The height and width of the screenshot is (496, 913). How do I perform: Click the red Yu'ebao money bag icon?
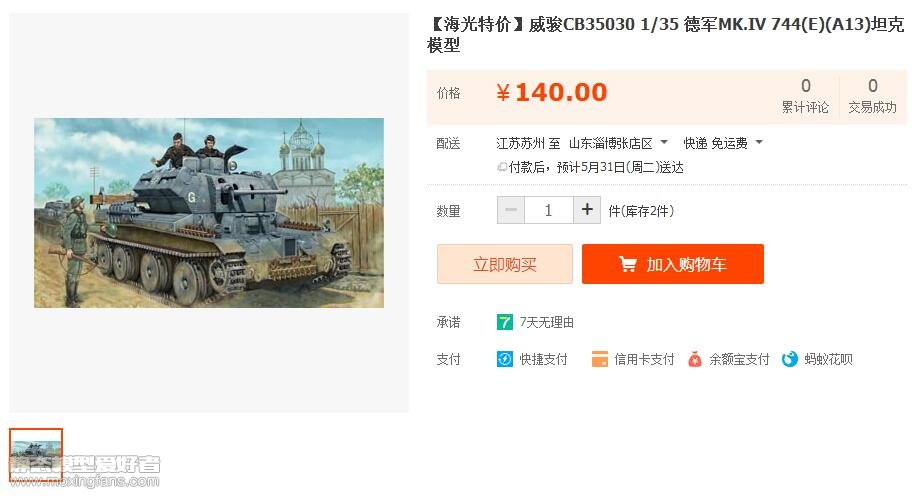point(695,359)
